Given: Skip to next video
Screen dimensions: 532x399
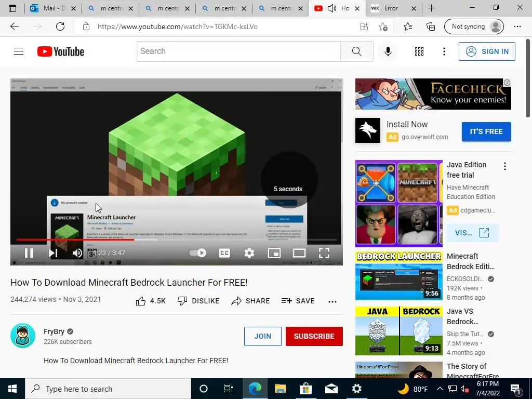Looking at the screenshot, I should click(53, 253).
